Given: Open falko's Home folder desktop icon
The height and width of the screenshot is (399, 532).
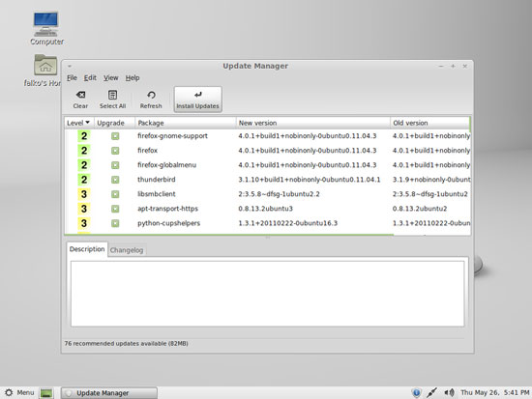Looking at the screenshot, I should 44,71.
